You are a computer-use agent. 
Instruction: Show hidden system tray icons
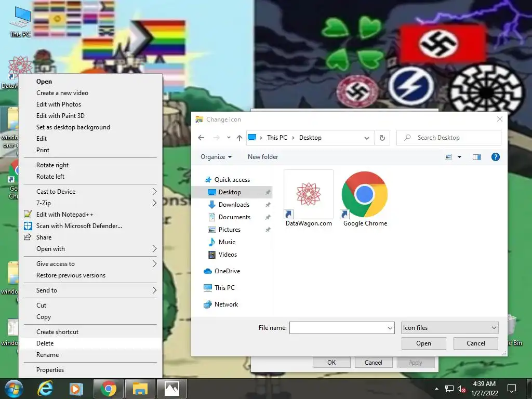(x=436, y=389)
